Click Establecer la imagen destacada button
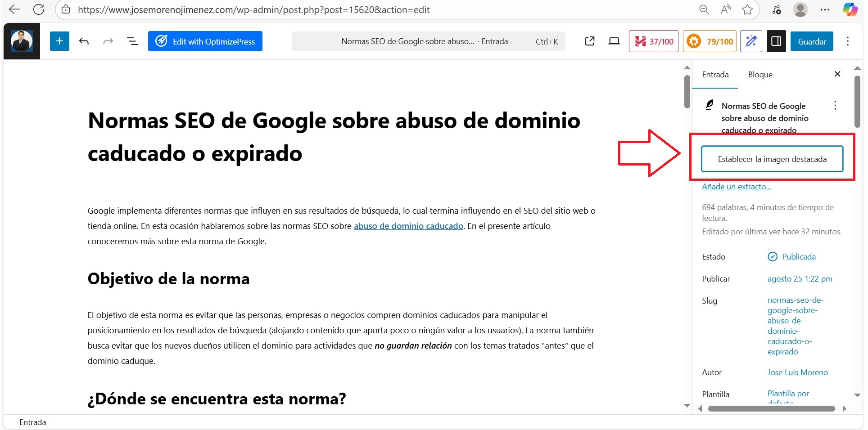868x430 pixels. (772, 159)
